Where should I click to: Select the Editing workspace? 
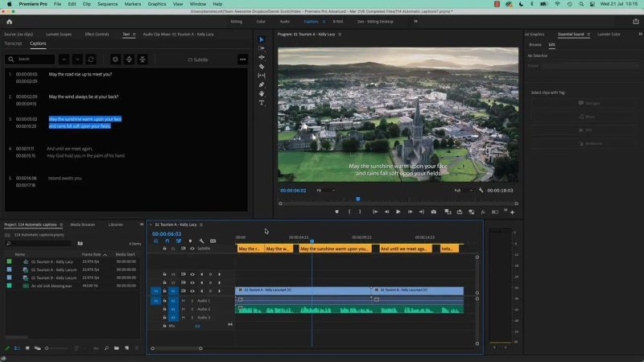click(236, 22)
